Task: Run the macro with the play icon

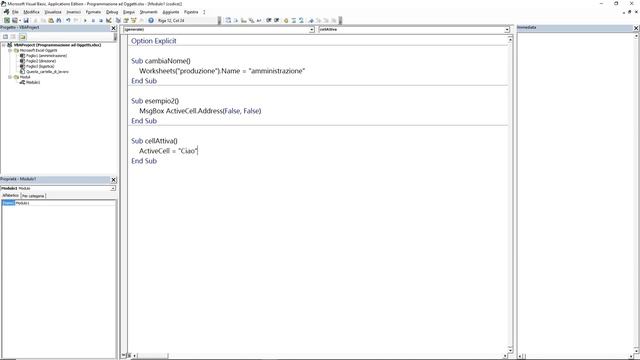Action: click(x=85, y=20)
